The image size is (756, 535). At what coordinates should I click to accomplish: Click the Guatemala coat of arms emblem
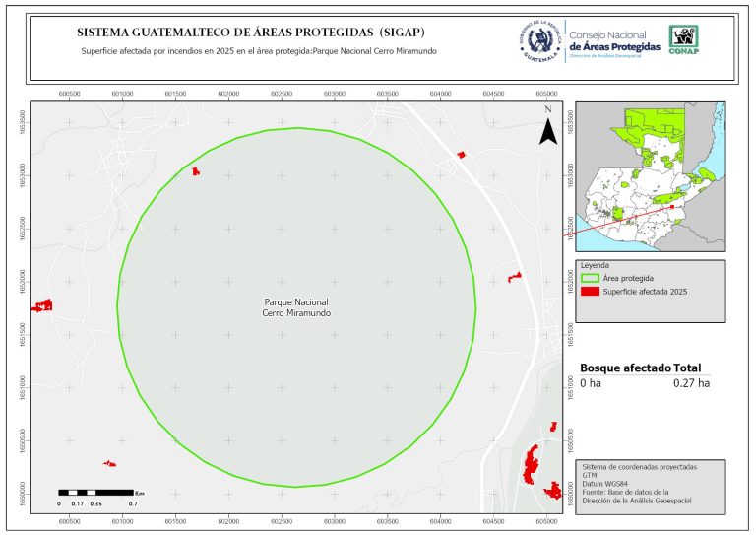click(538, 40)
